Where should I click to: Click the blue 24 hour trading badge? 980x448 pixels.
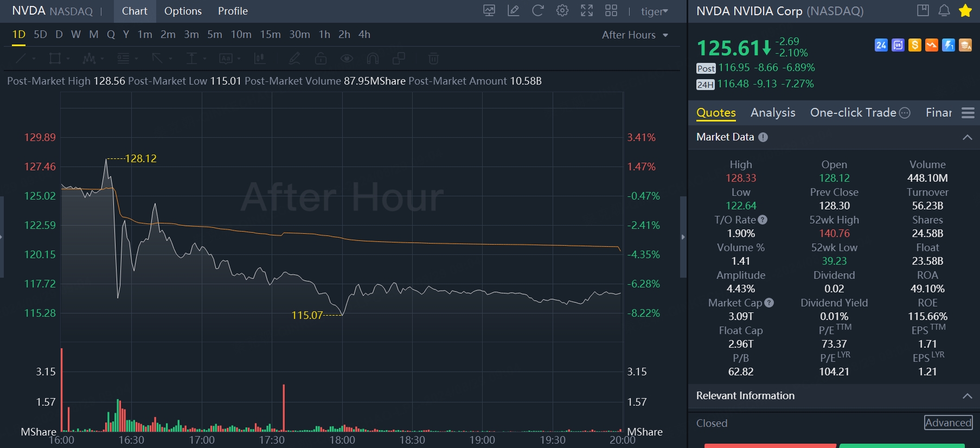click(881, 45)
